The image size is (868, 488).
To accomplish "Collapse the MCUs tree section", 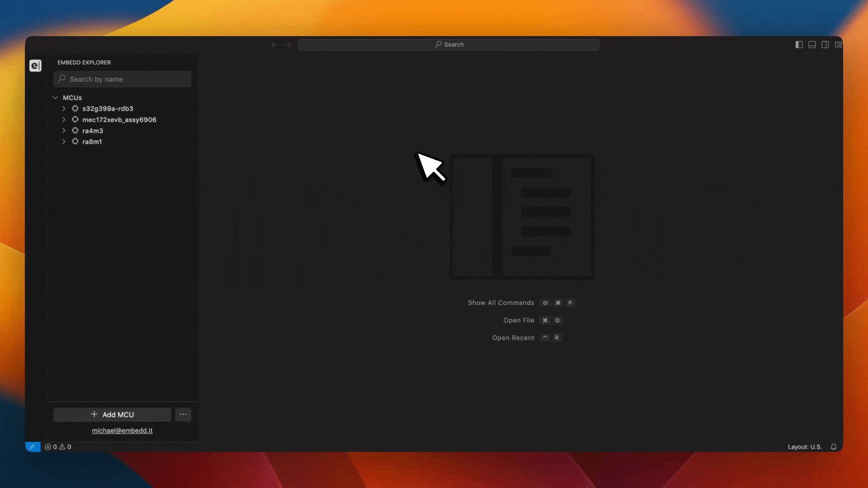I will coord(55,98).
